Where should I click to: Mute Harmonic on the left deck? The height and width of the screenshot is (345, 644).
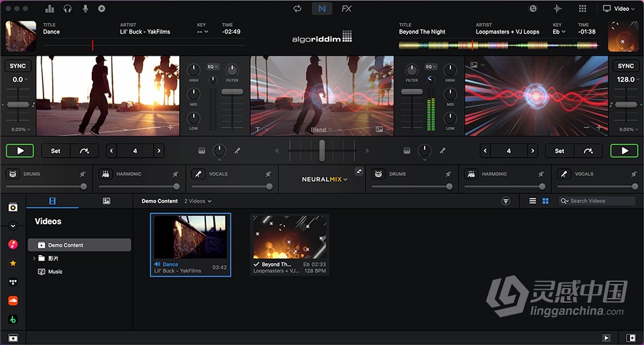point(176,174)
